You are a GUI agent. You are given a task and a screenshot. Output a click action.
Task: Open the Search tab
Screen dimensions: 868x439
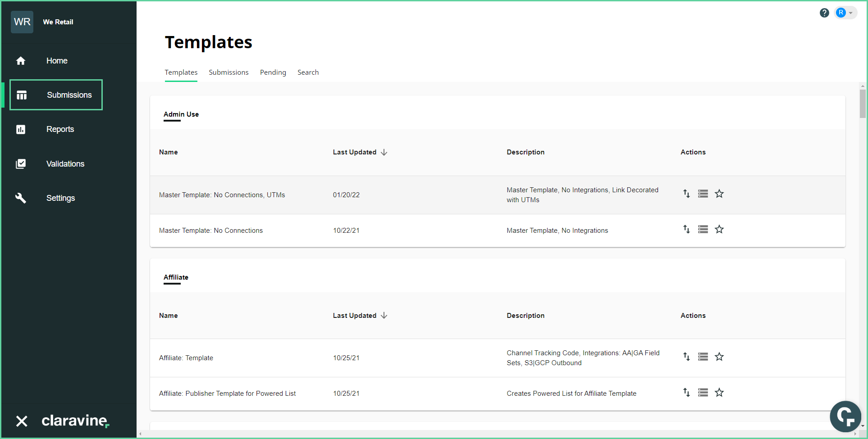coord(308,72)
